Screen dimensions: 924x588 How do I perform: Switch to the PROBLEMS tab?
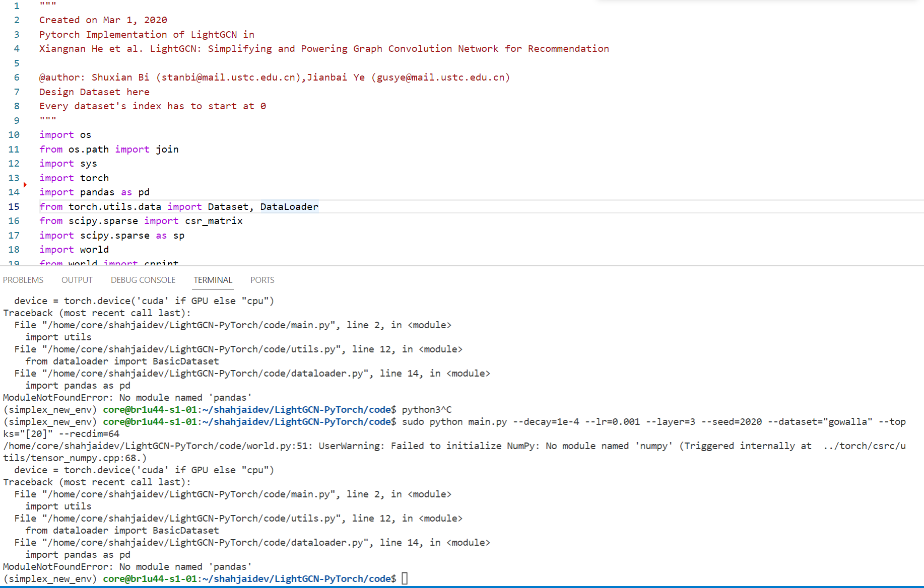click(x=23, y=280)
